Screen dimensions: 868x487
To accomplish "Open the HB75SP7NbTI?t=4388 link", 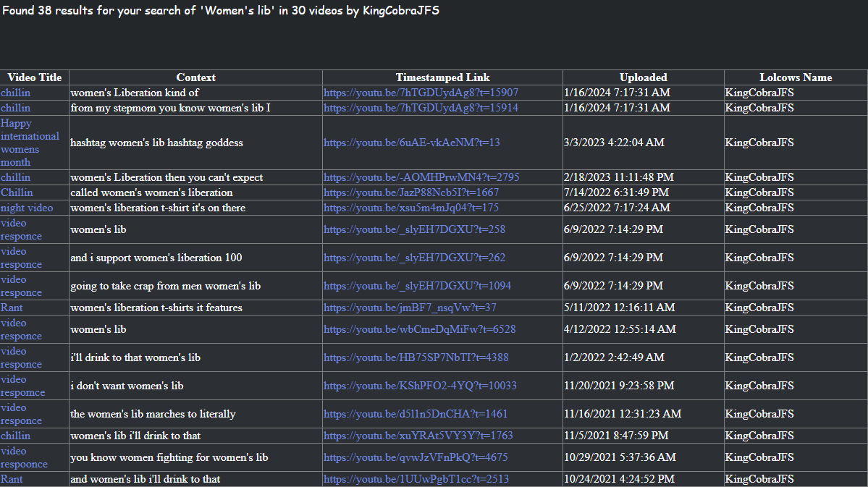I will click(x=416, y=357).
